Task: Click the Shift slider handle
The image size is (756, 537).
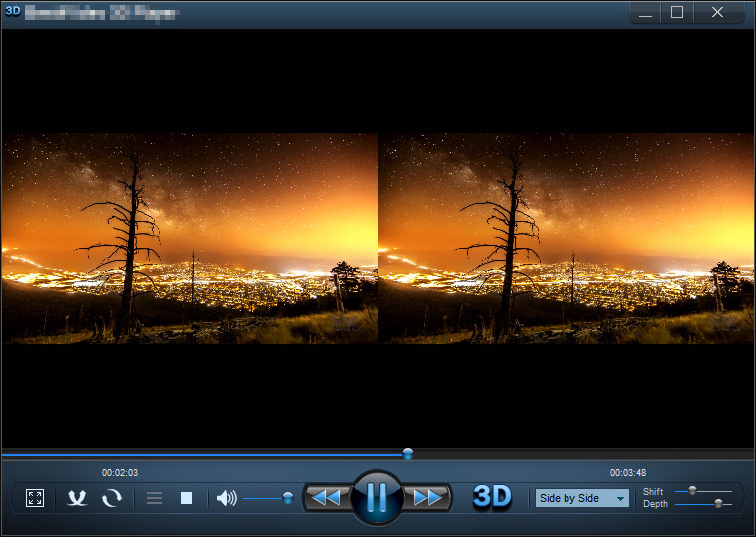Action: click(x=692, y=491)
